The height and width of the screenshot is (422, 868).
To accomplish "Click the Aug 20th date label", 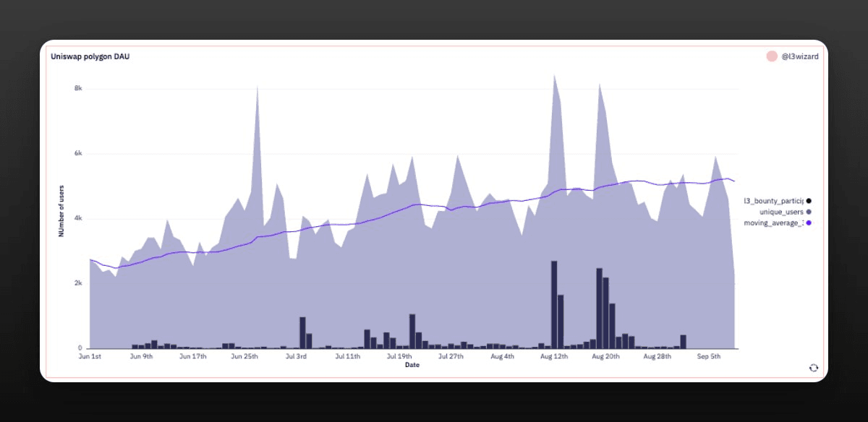I will 605,356.
